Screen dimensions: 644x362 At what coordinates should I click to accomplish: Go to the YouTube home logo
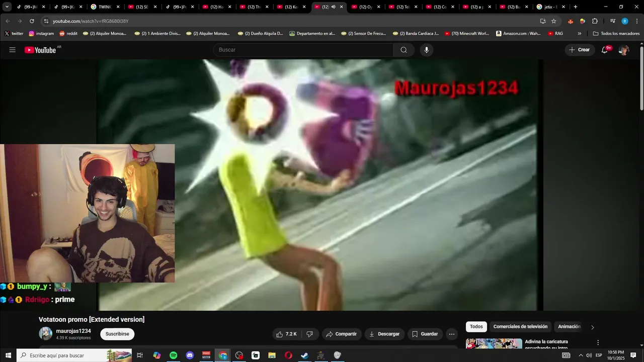point(40,50)
